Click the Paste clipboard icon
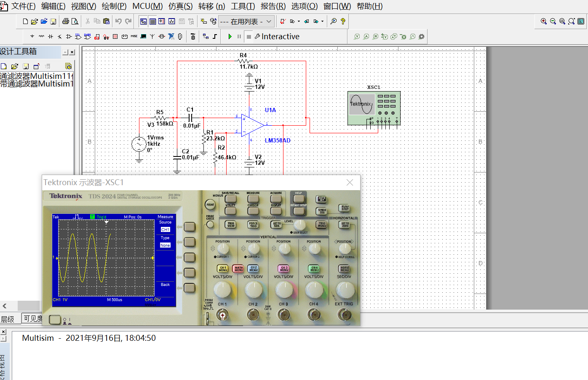The width and height of the screenshot is (588, 380). (106, 21)
